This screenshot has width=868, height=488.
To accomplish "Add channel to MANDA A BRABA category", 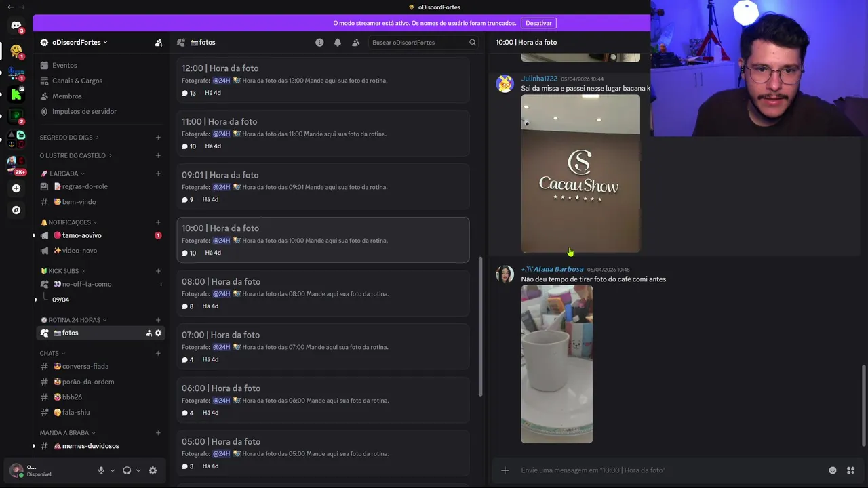I will 158,432.
